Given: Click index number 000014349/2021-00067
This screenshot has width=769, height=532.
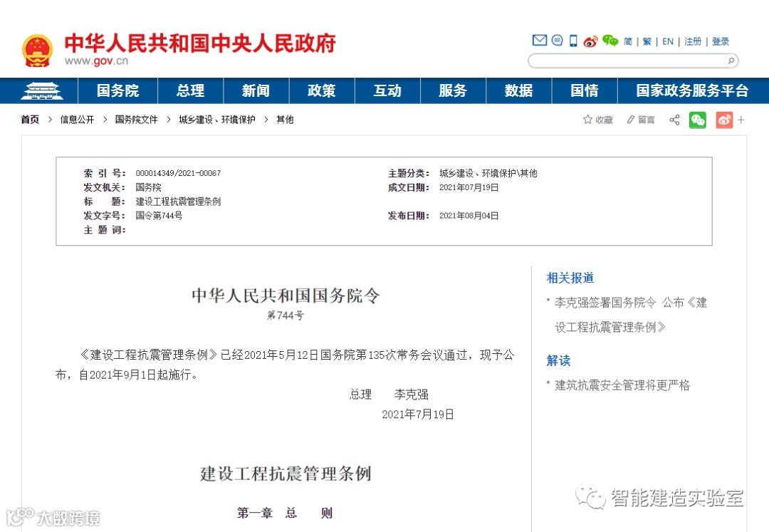Looking at the screenshot, I should 178,173.
